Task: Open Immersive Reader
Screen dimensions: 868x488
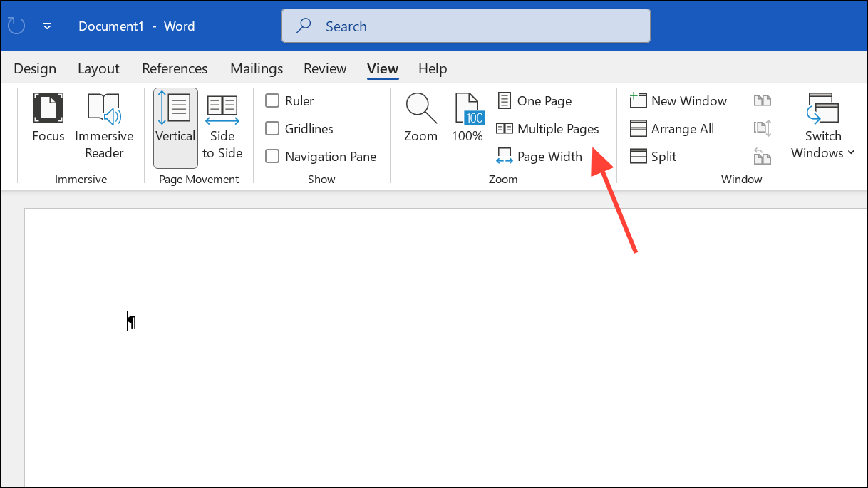Action: pyautogui.click(x=104, y=125)
